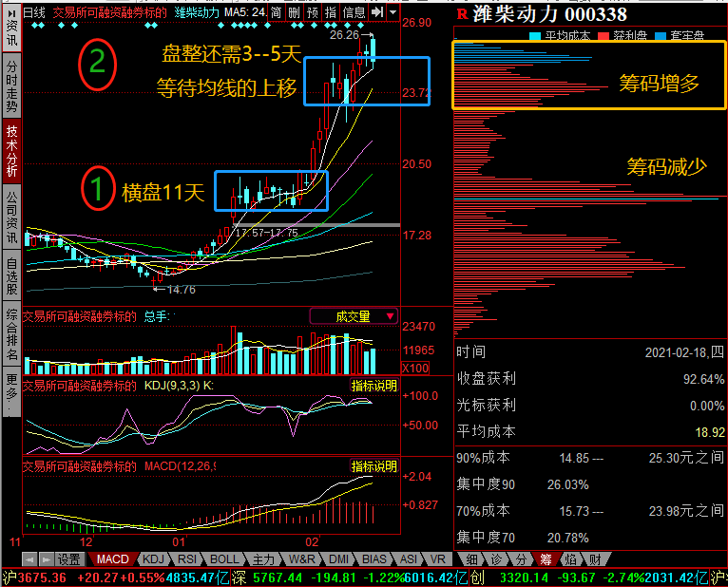Click the 删 toolbar button

(x=294, y=12)
